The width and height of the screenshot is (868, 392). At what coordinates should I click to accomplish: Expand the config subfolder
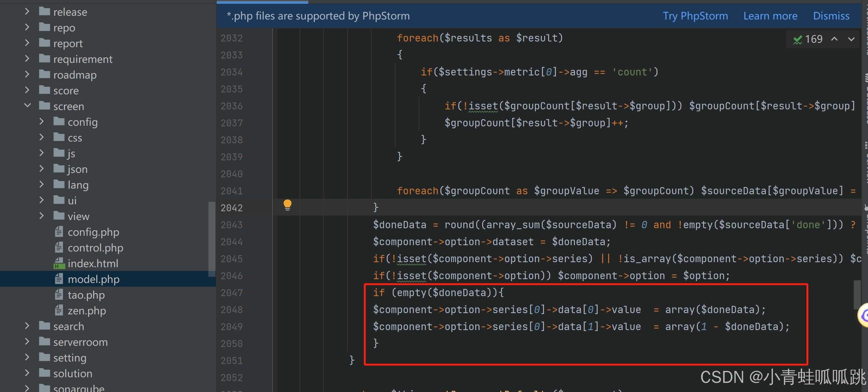(41, 122)
